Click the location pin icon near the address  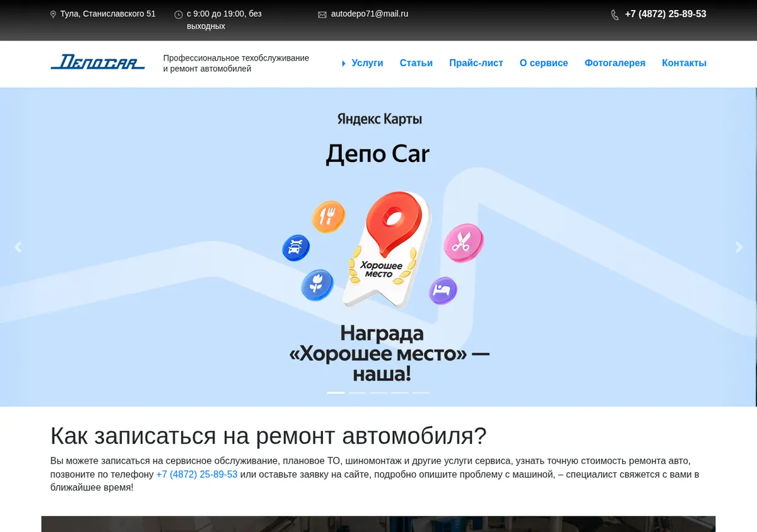pos(53,14)
